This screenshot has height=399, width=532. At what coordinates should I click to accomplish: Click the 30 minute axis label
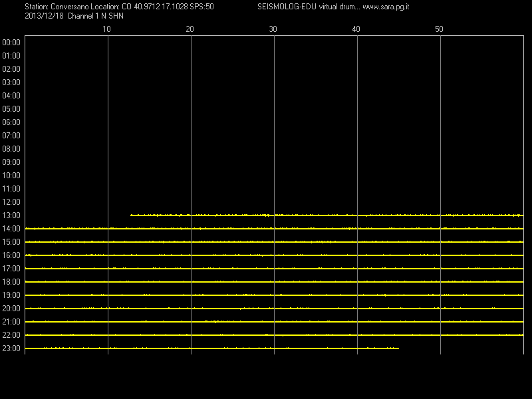[273, 29]
